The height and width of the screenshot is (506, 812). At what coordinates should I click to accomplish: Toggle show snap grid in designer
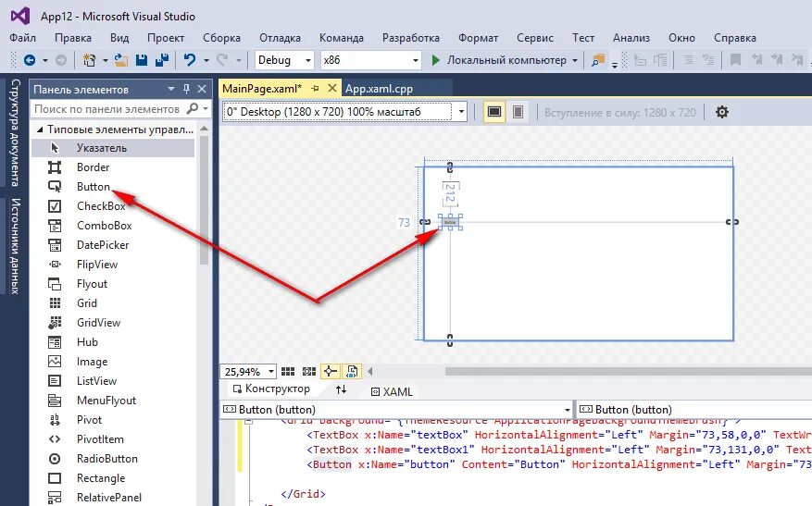(288, 372)
